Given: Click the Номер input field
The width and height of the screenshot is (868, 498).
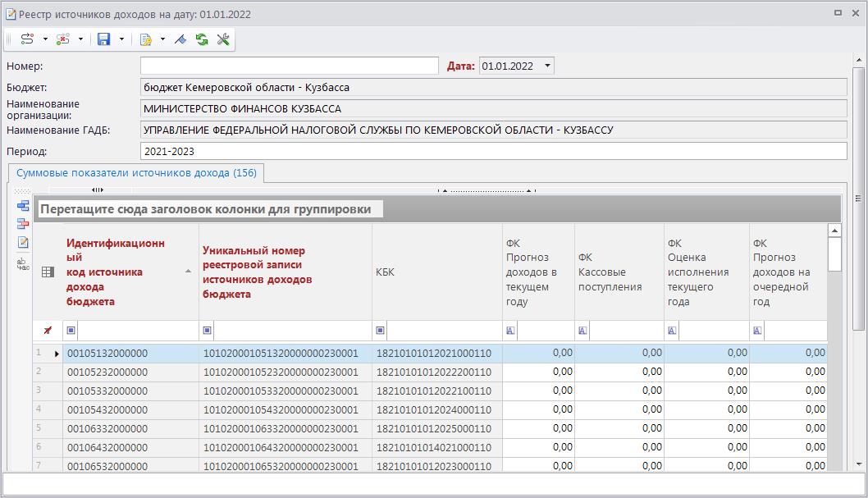Looking at the screenshot, I should point(289,66).
